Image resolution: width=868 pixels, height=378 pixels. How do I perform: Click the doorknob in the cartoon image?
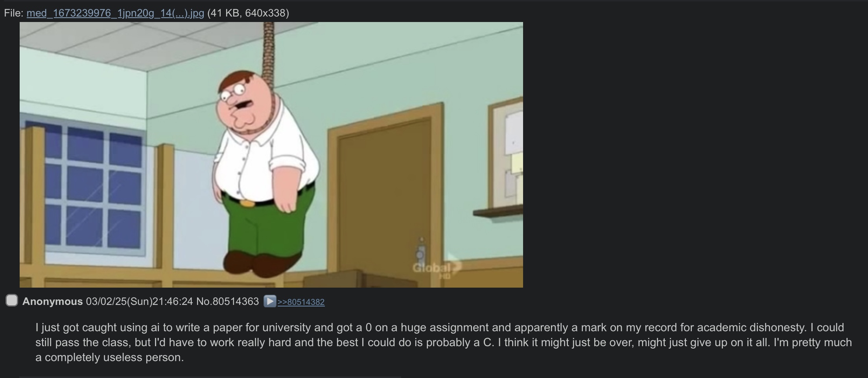421,251
